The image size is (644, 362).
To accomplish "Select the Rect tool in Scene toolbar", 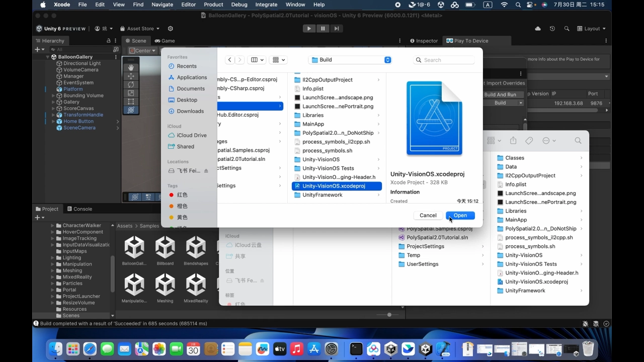I will pyautogui.click(x=131, y=102).
